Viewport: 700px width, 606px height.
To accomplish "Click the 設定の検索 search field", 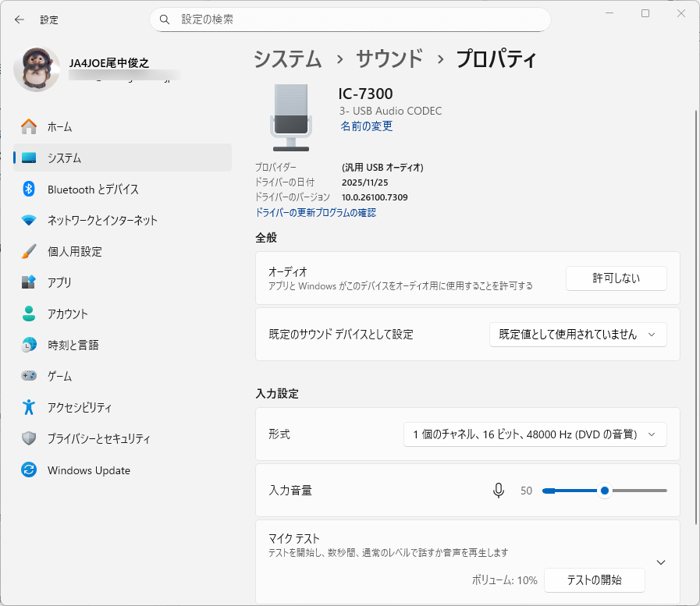I will click(350, 19).
